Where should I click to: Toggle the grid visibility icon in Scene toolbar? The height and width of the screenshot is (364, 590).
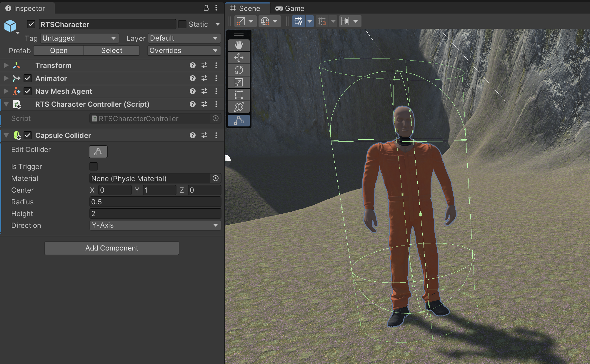pyautogui.click(x=299, y=21)
